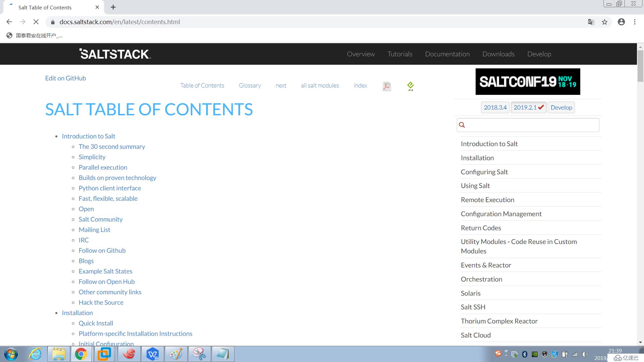The height and width of the screenshot is (362, 644).
Task: Click the Chrome address bar URL
Action: (x=120, y=22)
